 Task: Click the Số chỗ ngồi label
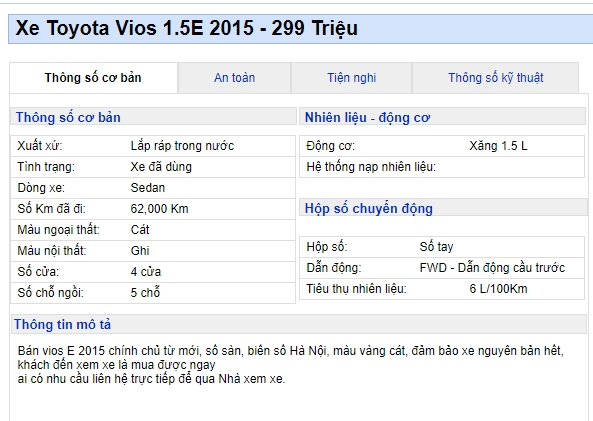(50, 293)
